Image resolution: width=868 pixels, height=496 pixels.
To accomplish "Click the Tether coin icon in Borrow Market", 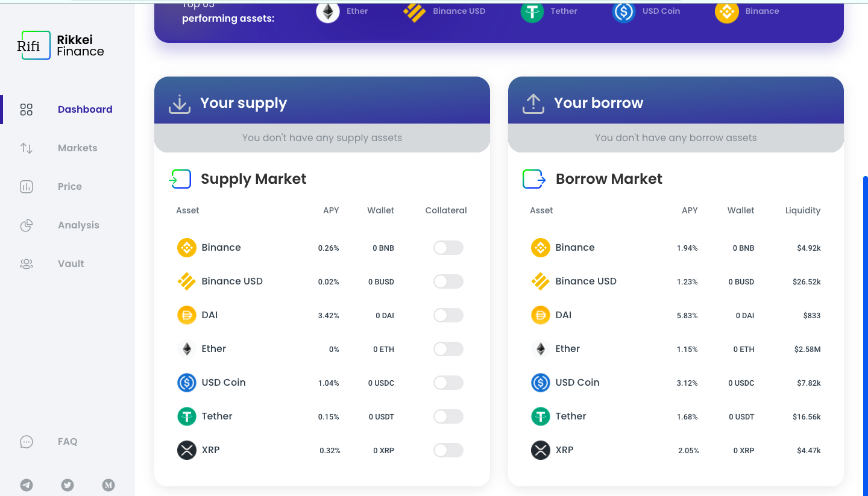I will 541,416.
